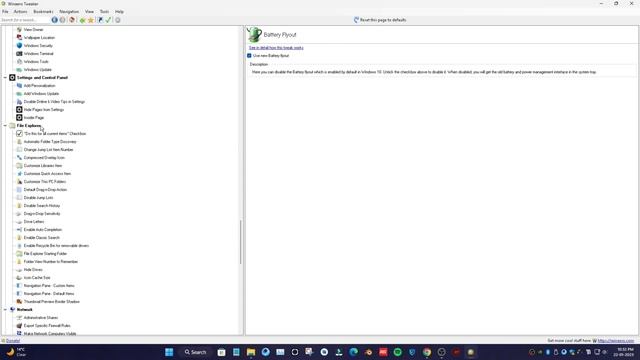This screenshot has height=360, width=640.
Task: Click the yellow star bookmarks icon
Action: 91,20
